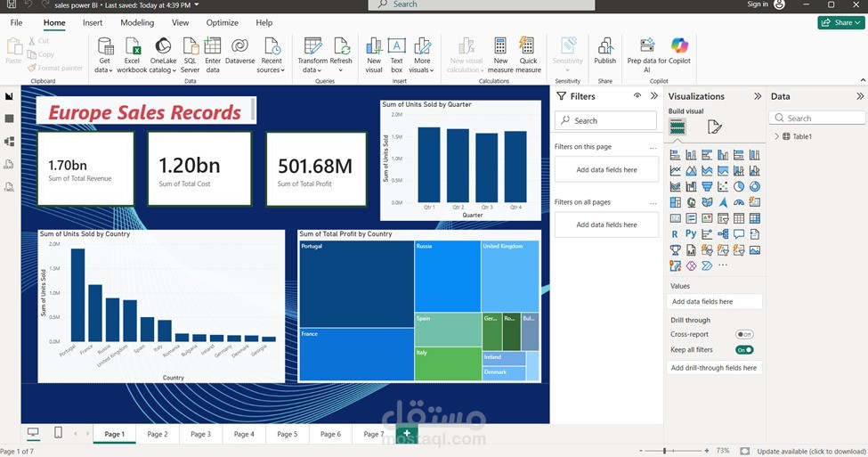Click the Publish button
The height and width of the screenshot is (457, 868).
coord(604,52)
